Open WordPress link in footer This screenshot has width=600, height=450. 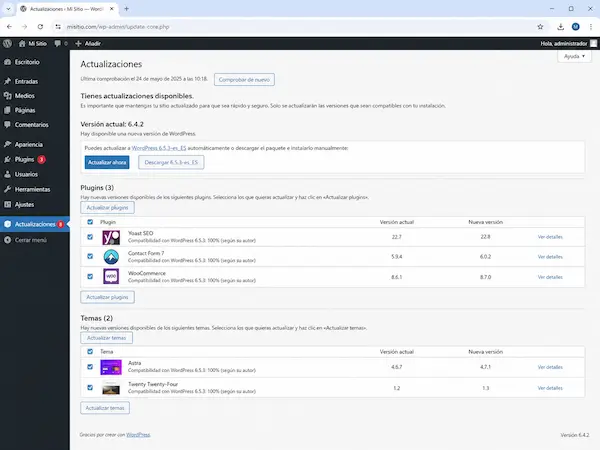(138, 435)
